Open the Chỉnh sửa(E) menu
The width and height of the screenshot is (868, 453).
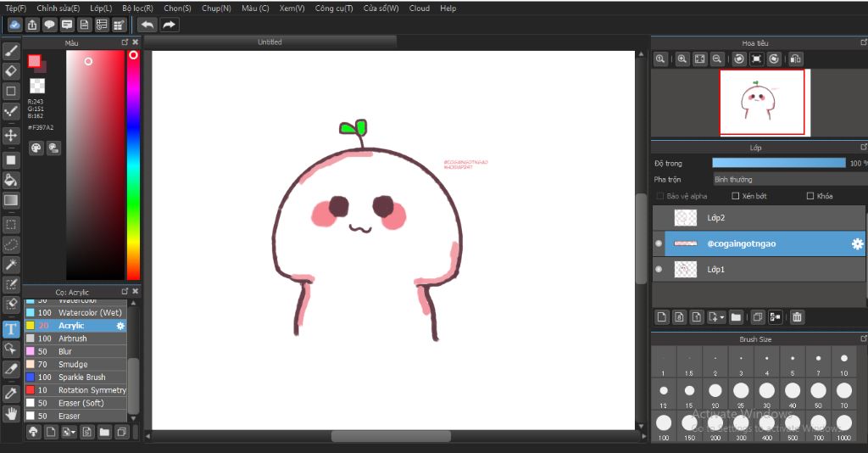tap(58, 8)
